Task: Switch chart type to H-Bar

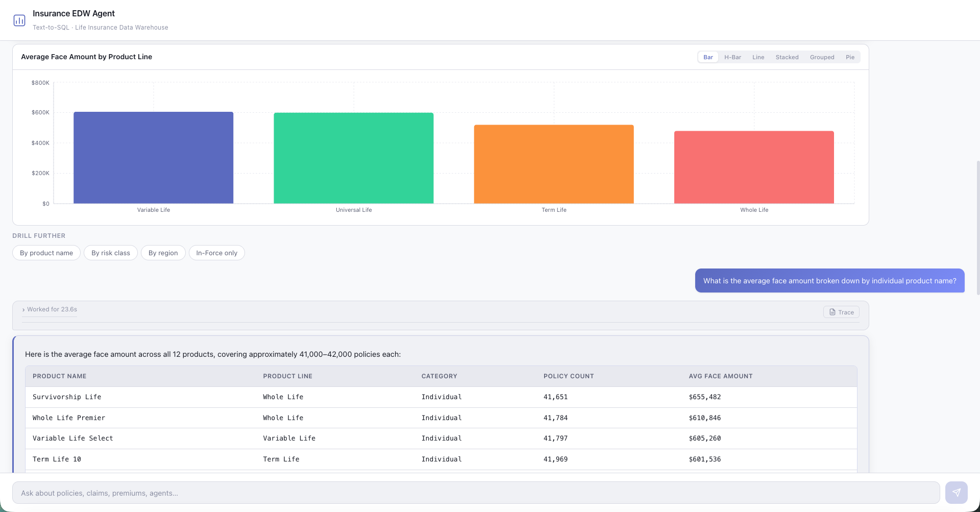Action: (732, 57)
